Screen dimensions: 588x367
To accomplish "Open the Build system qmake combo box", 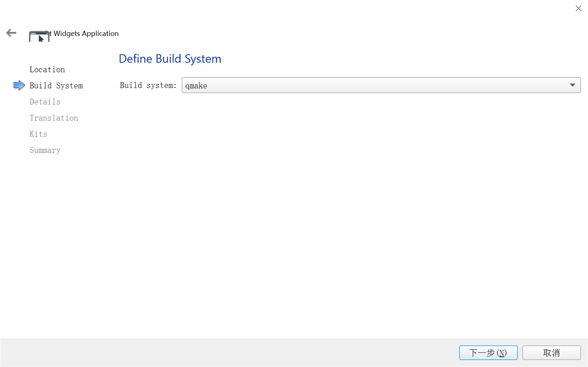I will [x=381, y=85].
